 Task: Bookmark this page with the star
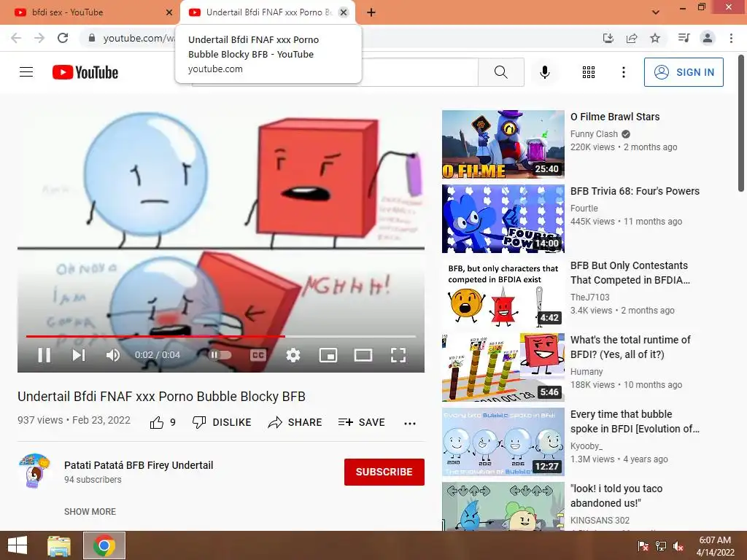coord(655,38)
